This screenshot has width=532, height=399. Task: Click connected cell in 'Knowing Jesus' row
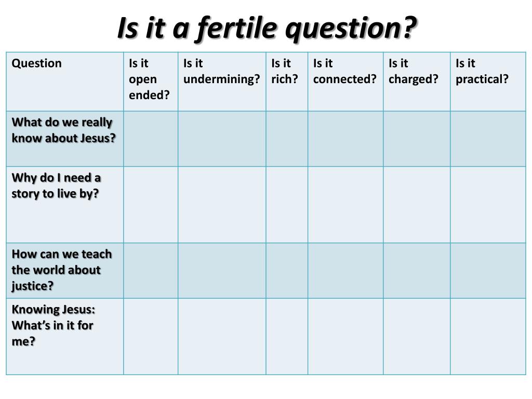coord(345,337)
